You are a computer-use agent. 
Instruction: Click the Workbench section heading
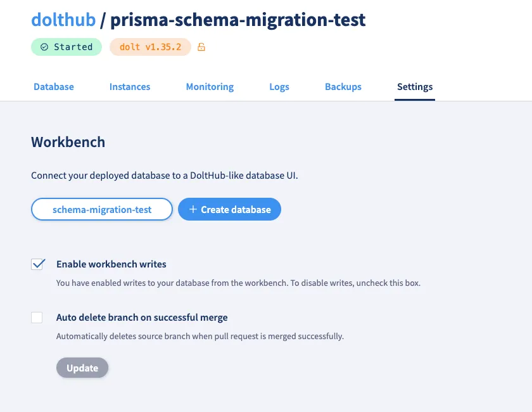[68, 142]
